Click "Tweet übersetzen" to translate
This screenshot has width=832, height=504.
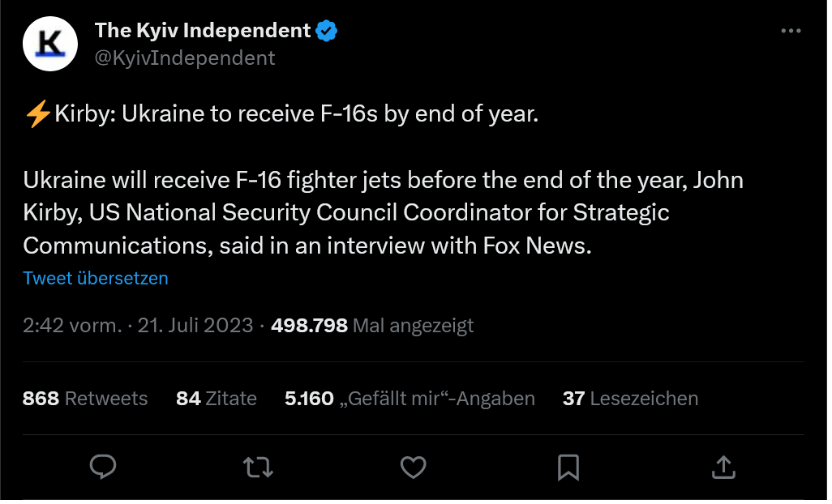pos(96,278)
